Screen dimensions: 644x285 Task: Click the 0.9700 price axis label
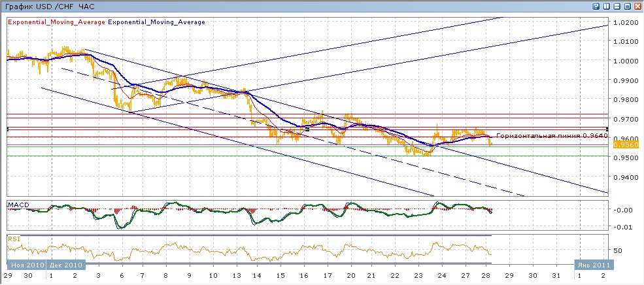[624, 119]
